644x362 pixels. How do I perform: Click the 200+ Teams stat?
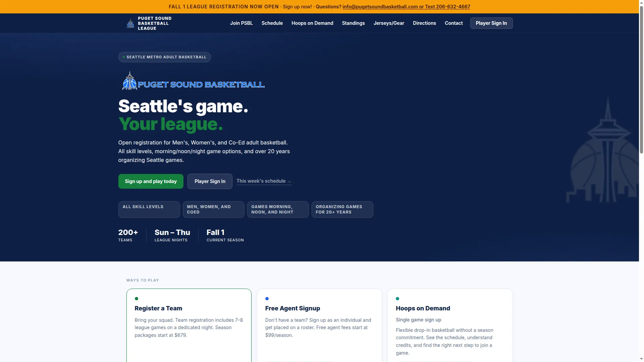[x=128, y=235]
